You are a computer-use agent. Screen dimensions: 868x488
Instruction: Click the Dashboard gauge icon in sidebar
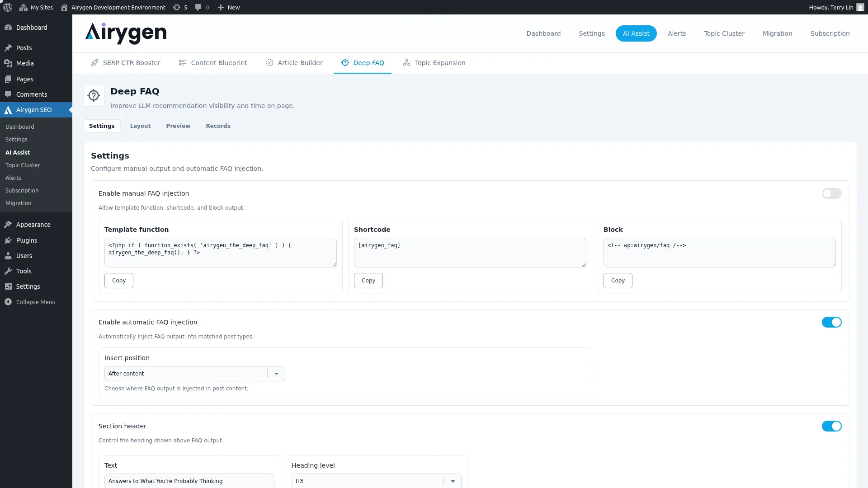tap(8, 28)
